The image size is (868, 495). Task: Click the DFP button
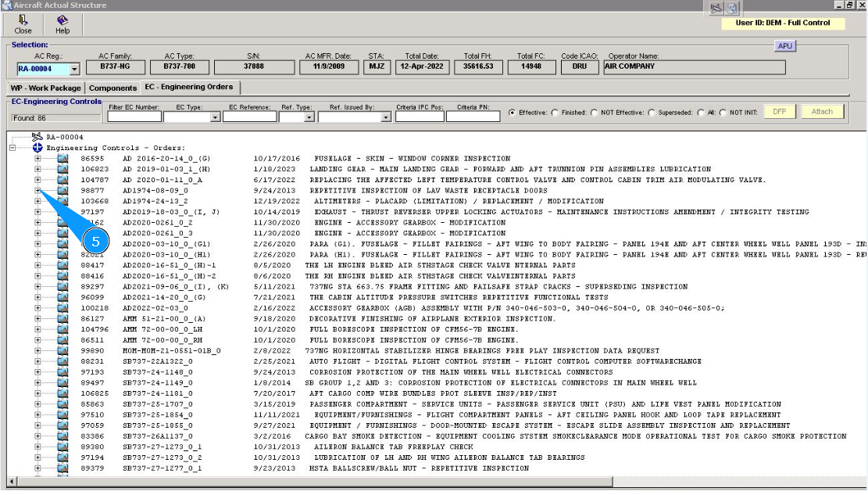[780, 111]
